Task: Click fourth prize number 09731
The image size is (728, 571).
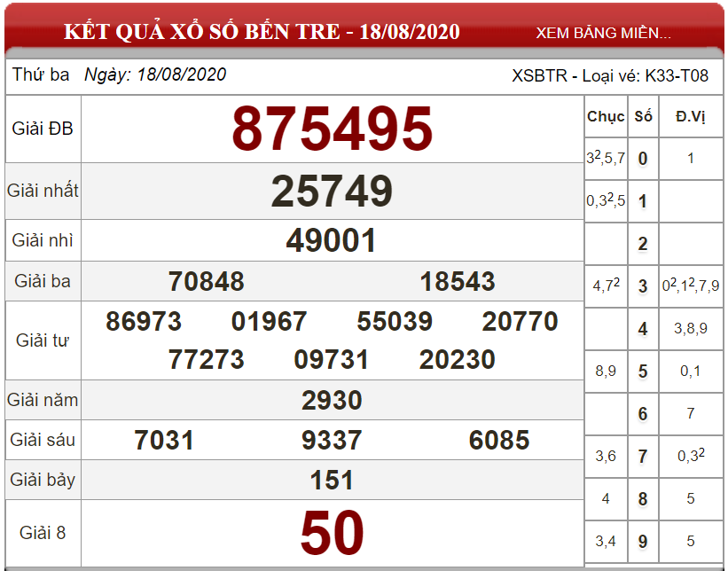Action: pyautogui.click(x=331, y=359)
